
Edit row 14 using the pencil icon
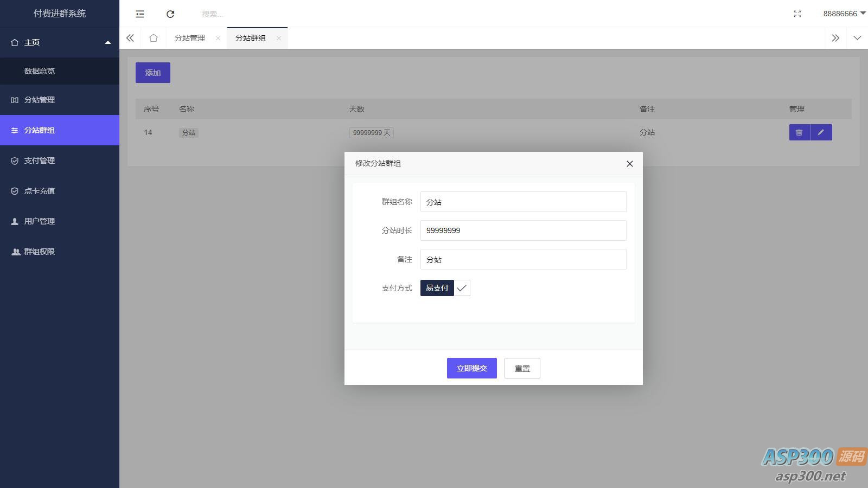821,132
